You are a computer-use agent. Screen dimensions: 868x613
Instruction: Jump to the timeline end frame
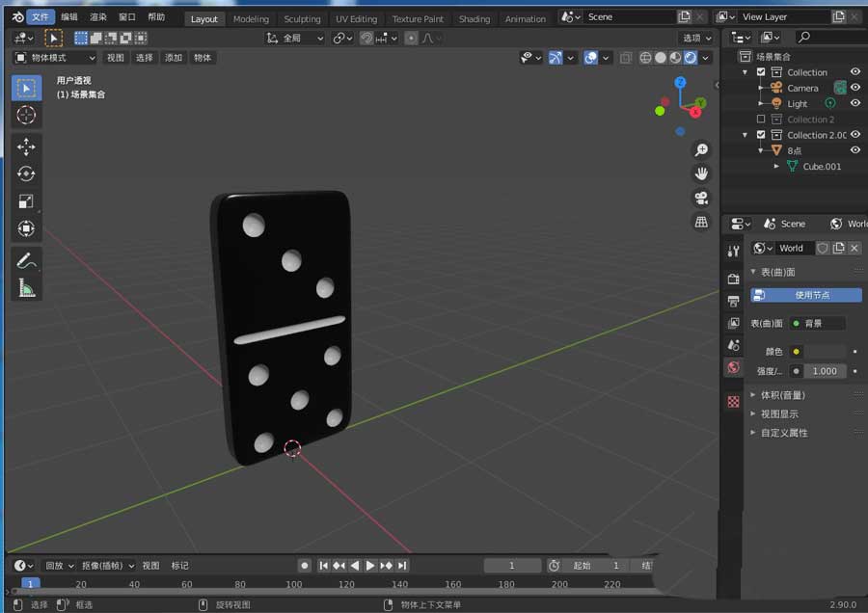tap(402, 566)
